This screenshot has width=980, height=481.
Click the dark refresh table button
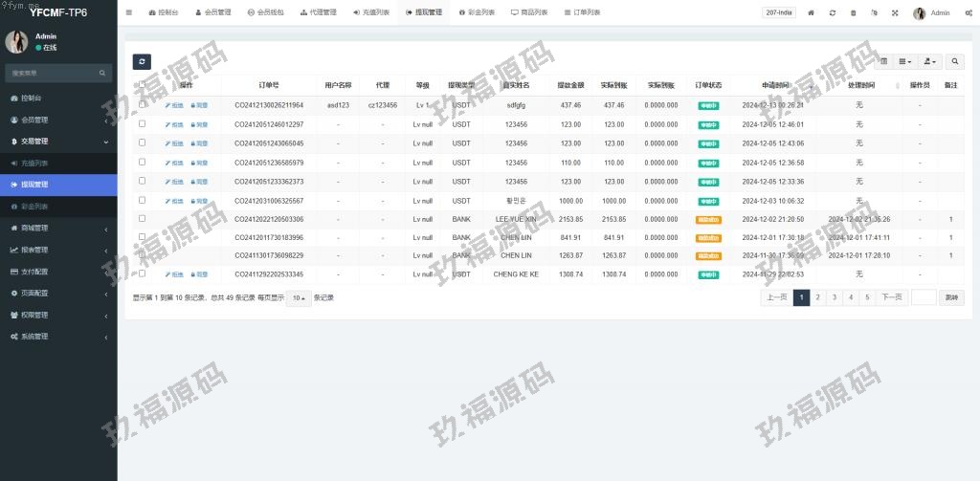point(142,61)
